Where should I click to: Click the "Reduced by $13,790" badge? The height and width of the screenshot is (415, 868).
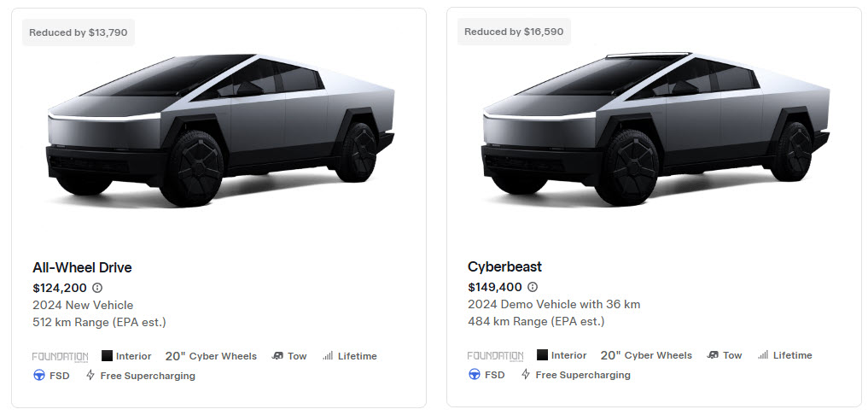point(79,32)
